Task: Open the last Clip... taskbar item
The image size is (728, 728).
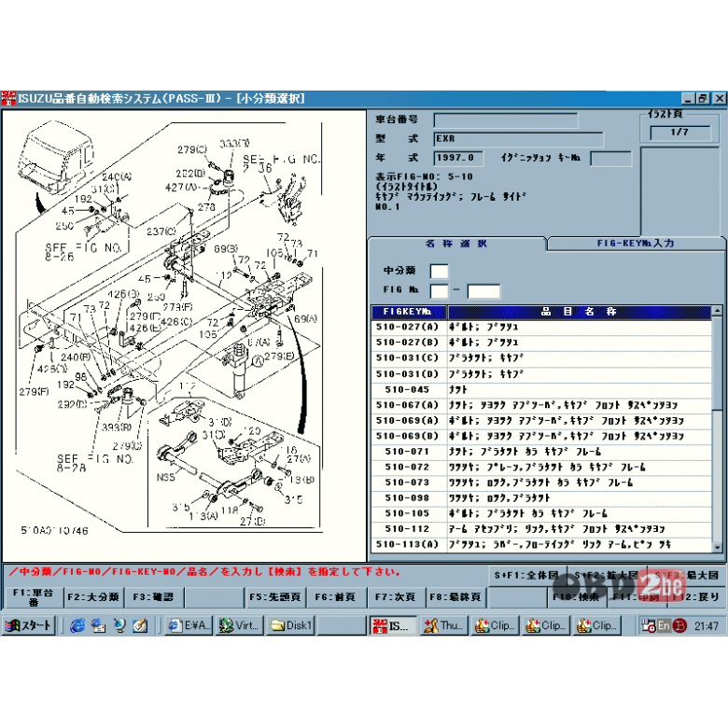Action: click(597, 625)
